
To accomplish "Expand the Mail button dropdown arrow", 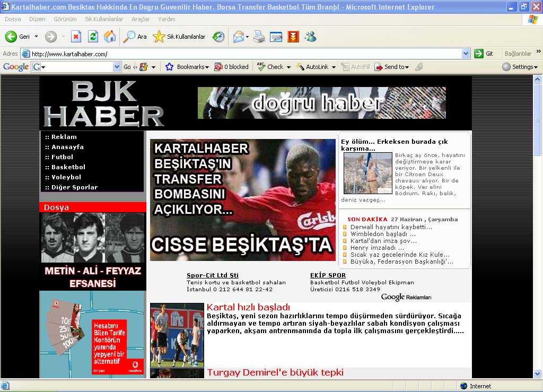I will (x=247, y=37).
